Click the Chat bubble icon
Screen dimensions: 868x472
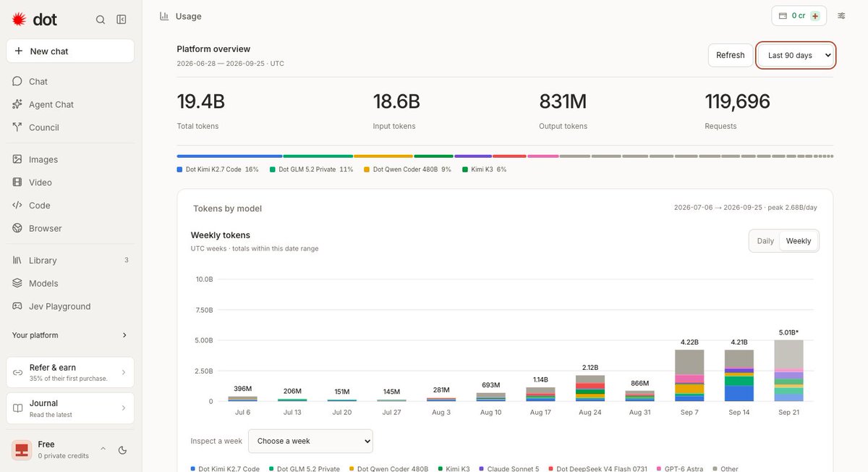[17, 81]
